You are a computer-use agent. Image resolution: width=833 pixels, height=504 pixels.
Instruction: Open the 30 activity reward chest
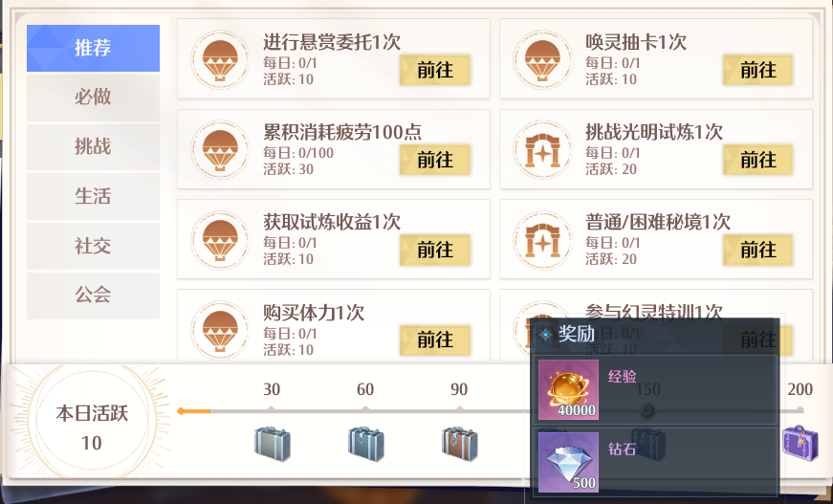272,444
